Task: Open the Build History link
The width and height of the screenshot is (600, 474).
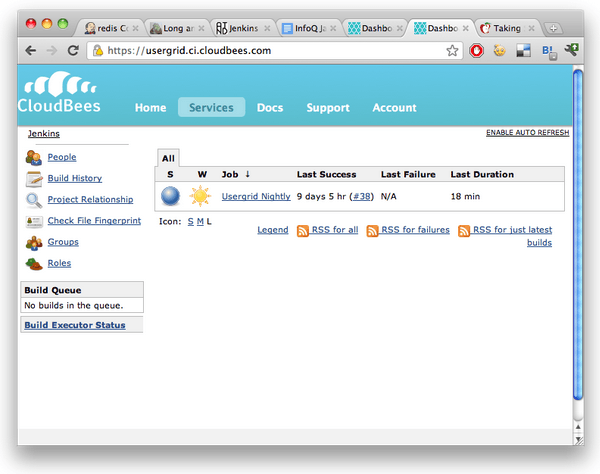Action: tap(75, 178)
